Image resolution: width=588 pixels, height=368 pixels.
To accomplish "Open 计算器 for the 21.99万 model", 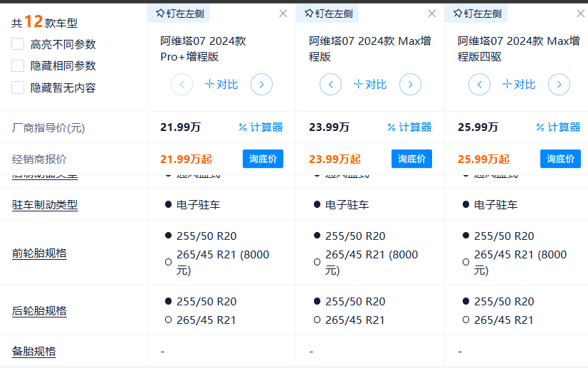I will coord(261,127).
